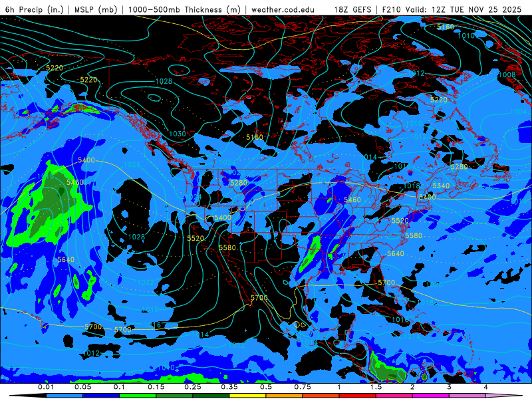Select the bright green 0.1 legend swatch
The height and width of the screenshot is (399, 532).
pos(138,396)
